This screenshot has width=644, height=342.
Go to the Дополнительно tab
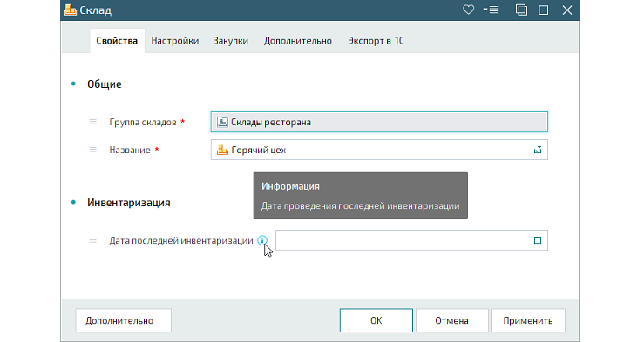pos(298,41)
